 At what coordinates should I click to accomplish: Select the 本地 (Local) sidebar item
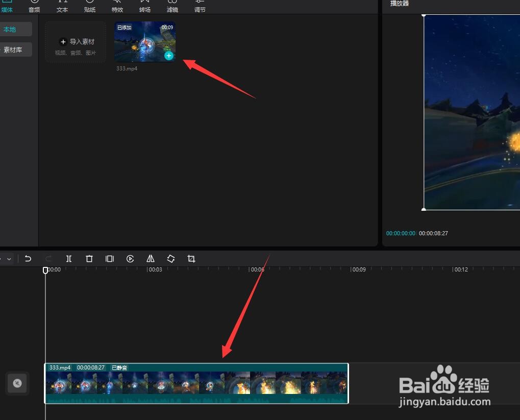coord(16,29)
